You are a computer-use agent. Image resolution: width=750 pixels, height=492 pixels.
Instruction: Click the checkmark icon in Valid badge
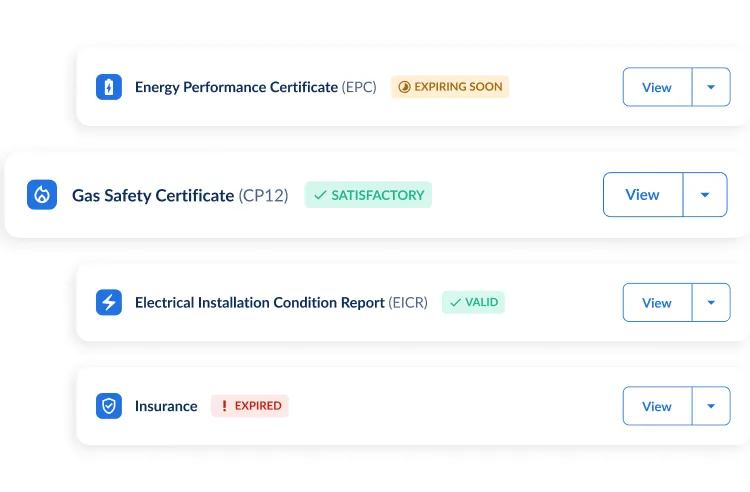[x=455, y=302]
